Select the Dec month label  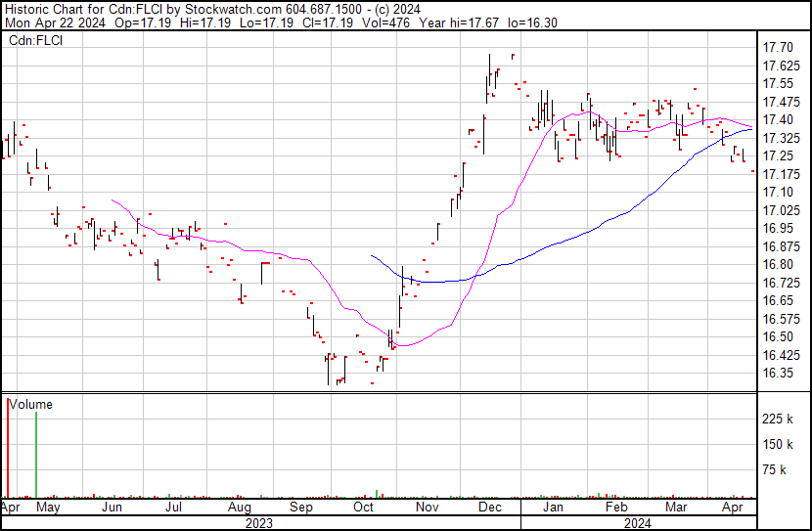point(489,508)
